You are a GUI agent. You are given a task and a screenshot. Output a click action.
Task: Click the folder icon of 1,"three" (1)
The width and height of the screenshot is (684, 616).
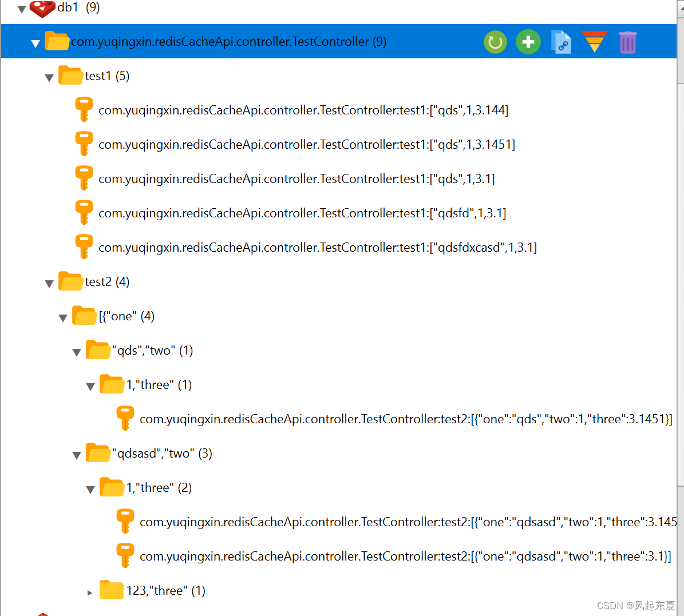coord(112,384)
